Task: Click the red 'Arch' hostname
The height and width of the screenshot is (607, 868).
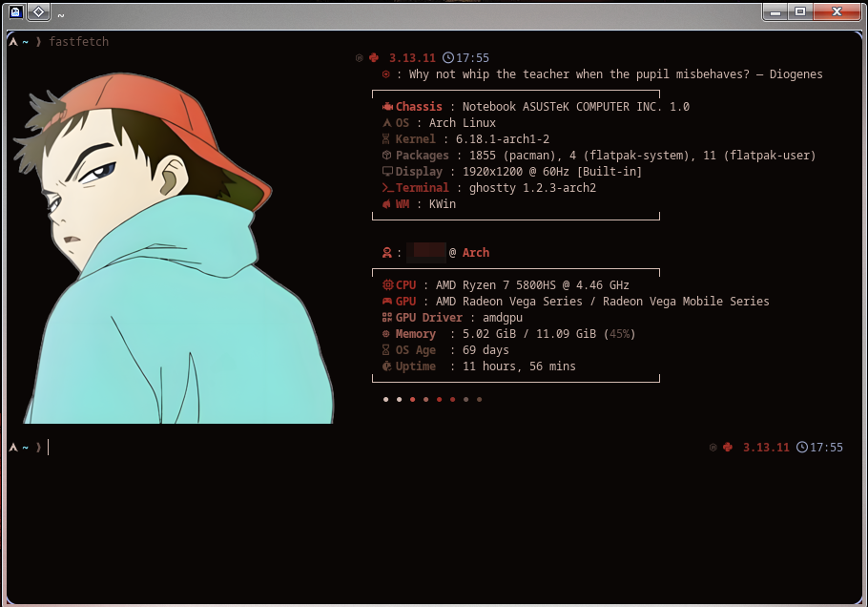Action: pos(476,253)
